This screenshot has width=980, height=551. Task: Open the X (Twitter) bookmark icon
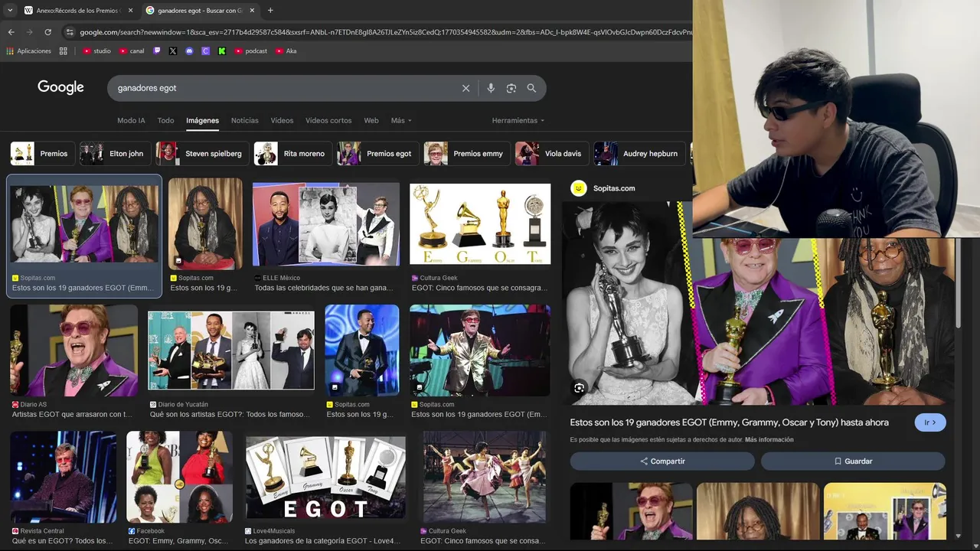click(x=172, y=51)
